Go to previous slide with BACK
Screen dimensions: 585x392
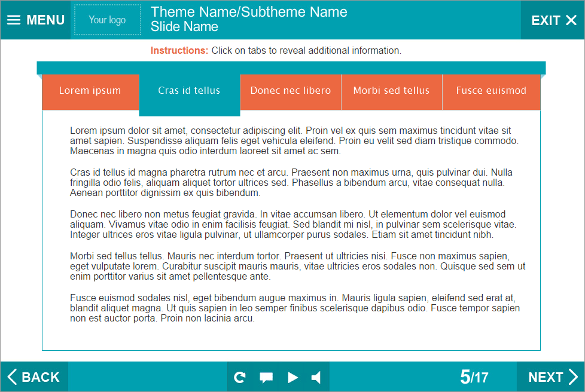click(34, 377)
